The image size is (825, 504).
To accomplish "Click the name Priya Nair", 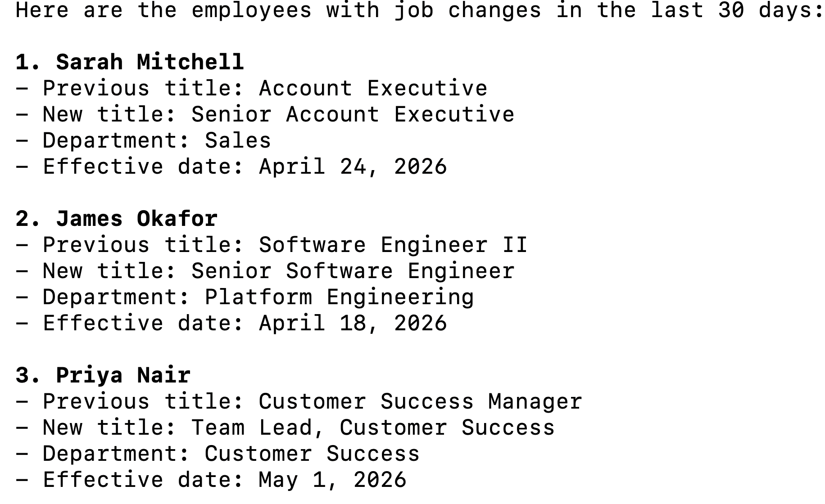I will [x=123, y=375].
